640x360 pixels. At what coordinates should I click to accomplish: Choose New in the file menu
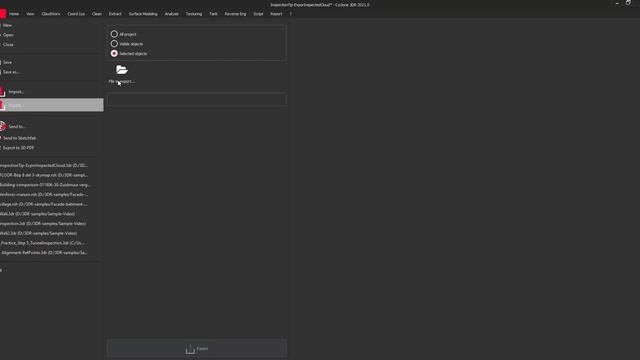[x=7, y=25]
